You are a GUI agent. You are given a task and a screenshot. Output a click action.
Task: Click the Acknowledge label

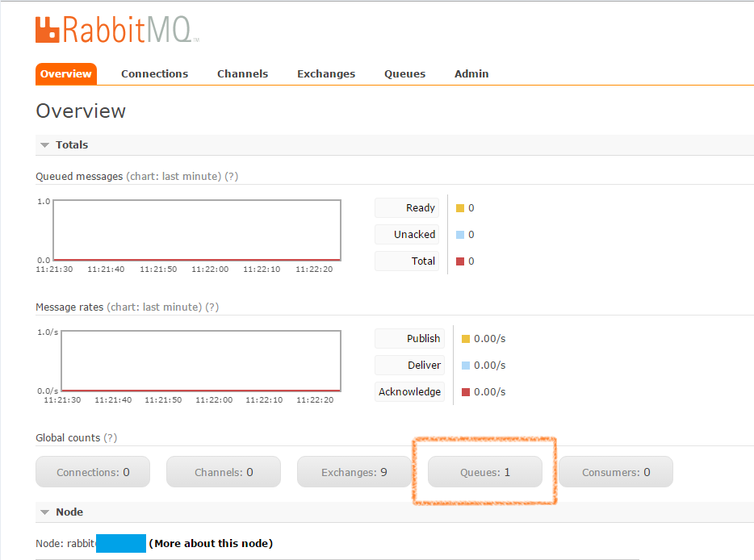pyautogui.click(x=410, y=392)
